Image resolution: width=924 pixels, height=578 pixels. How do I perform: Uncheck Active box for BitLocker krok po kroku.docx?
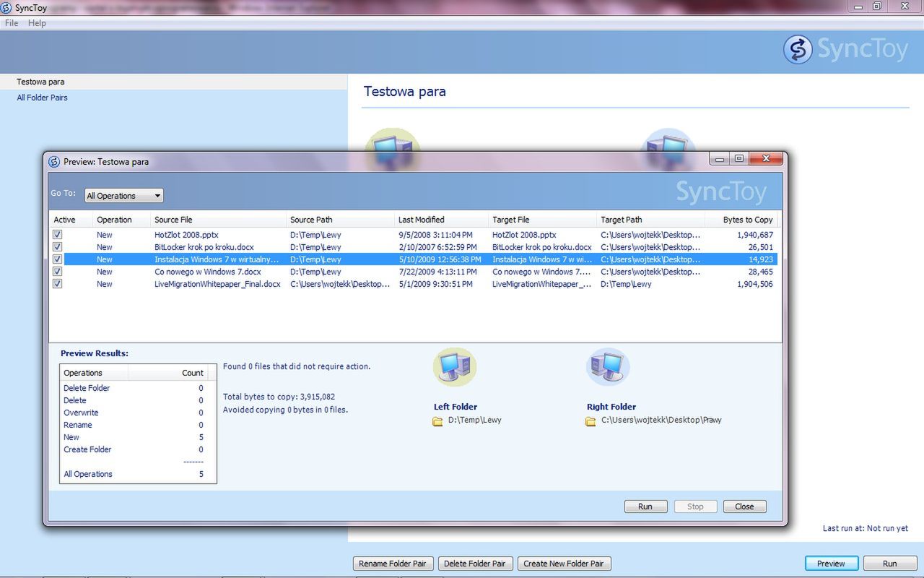[57, 247]
